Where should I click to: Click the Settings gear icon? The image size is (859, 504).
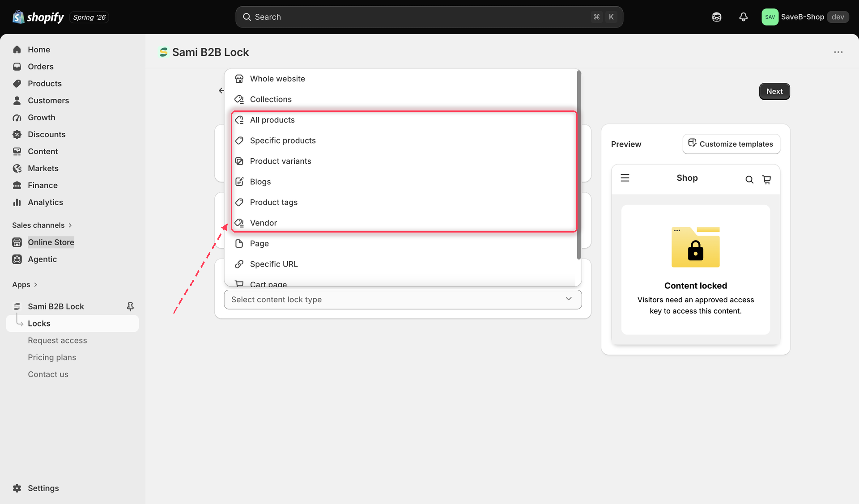pos(17,488)
